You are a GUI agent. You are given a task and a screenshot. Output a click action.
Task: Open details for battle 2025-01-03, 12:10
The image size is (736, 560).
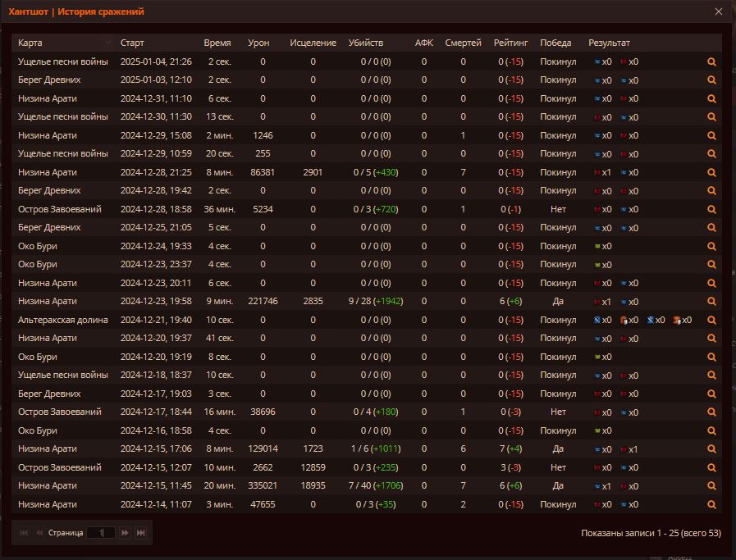point(711,80)
